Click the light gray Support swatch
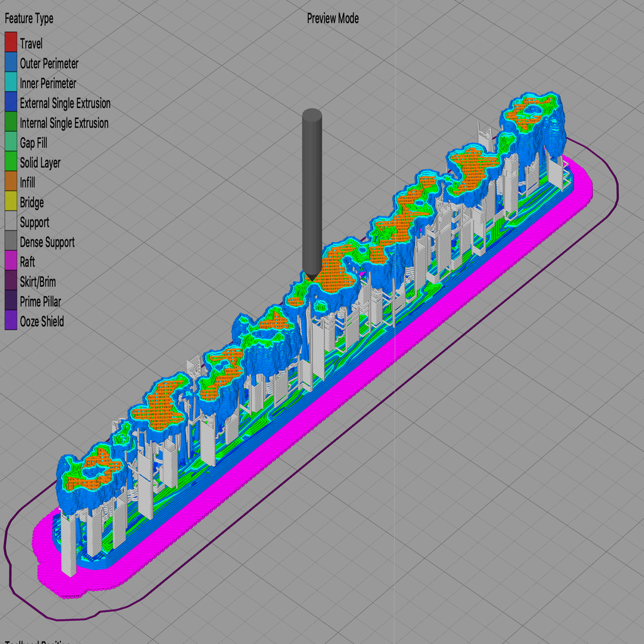This screenshot has width=644, height=644. coord(11,221)
